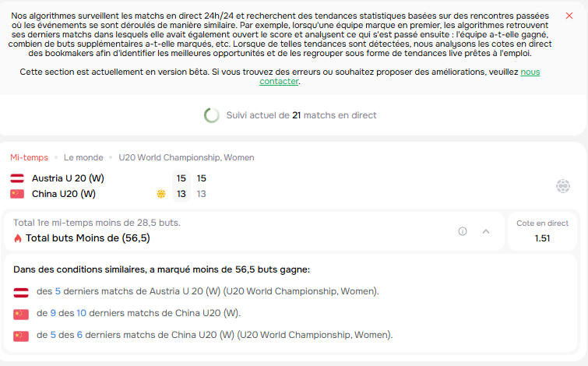Click the Mi-temps status label

click(x=30, y=157)
